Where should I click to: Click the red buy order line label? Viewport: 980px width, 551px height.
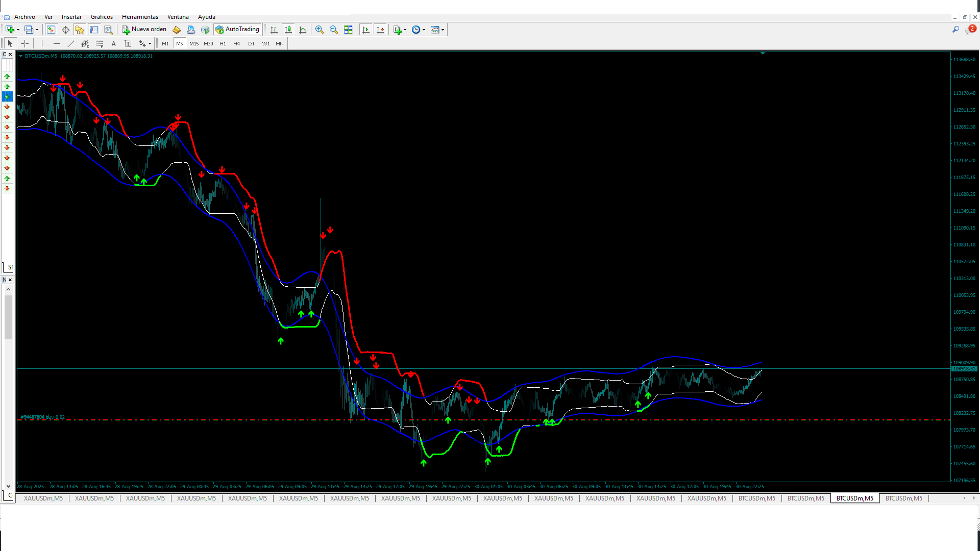[43, 417]
